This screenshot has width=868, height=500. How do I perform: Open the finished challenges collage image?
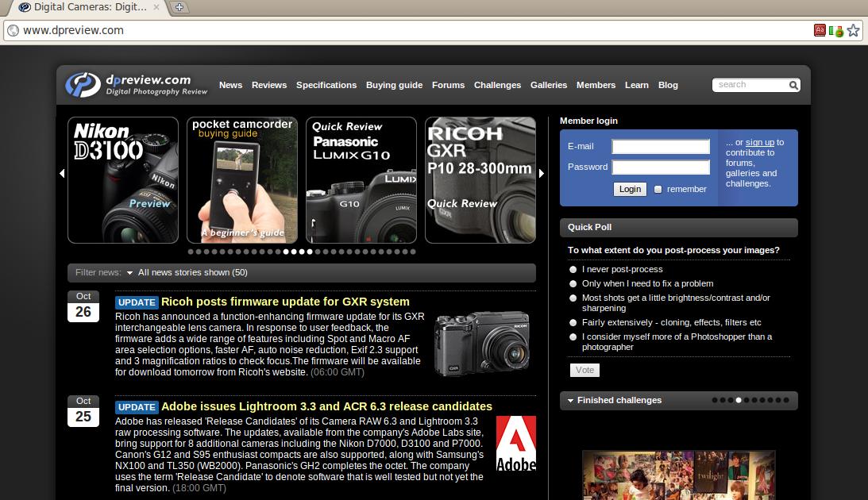tap(679, 475)
